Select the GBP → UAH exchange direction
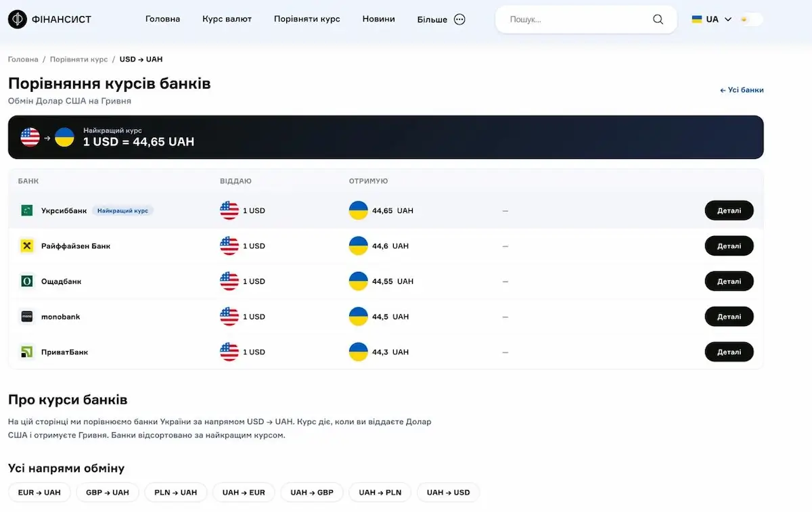The height and width of the screenshot is (512, 812). tap(108, 492)
